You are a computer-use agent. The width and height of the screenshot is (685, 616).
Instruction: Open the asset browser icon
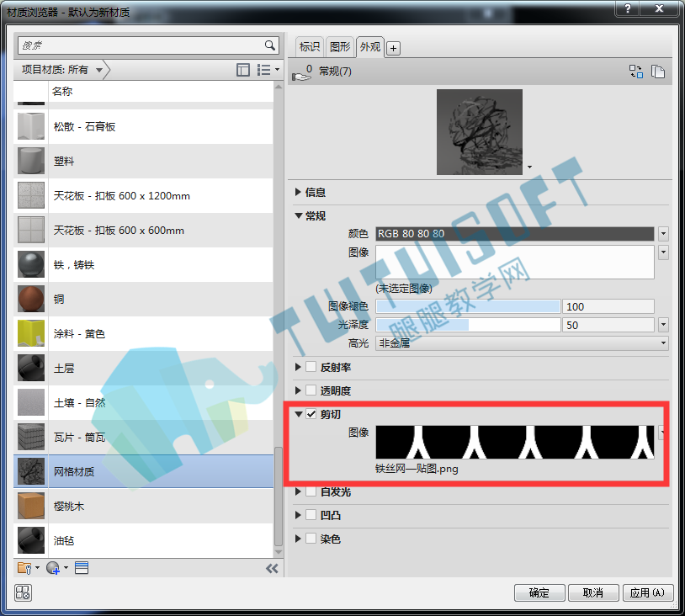tap(82, 568)
